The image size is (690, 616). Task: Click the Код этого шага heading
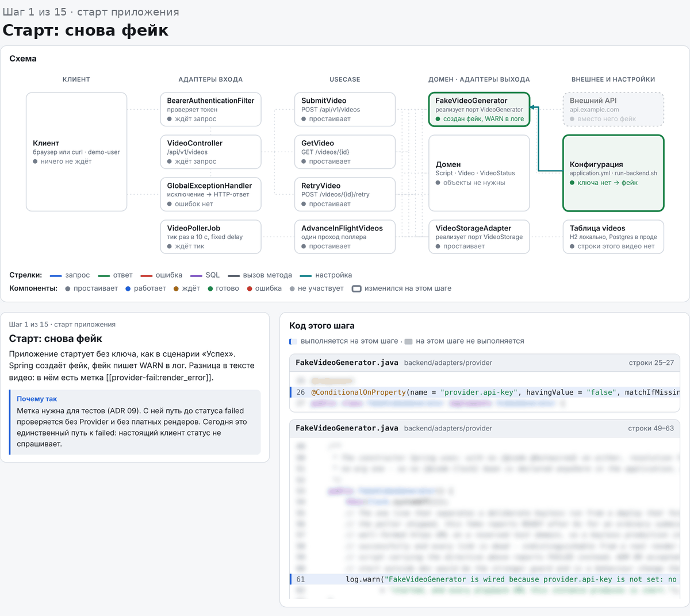coord(322,326)
